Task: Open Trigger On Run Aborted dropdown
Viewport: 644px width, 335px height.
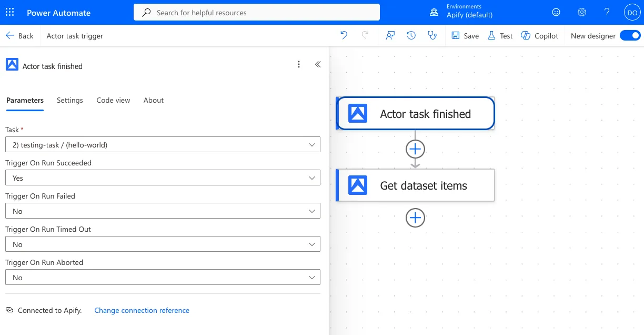Action: pos(163,277)
